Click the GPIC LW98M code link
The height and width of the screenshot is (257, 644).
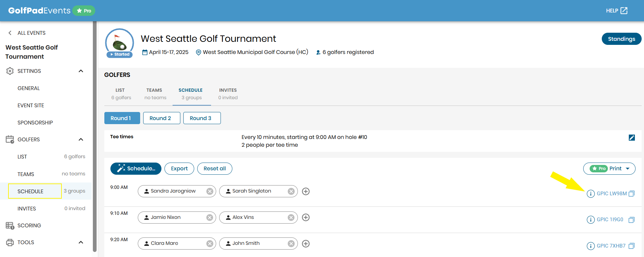click(612, 194)
